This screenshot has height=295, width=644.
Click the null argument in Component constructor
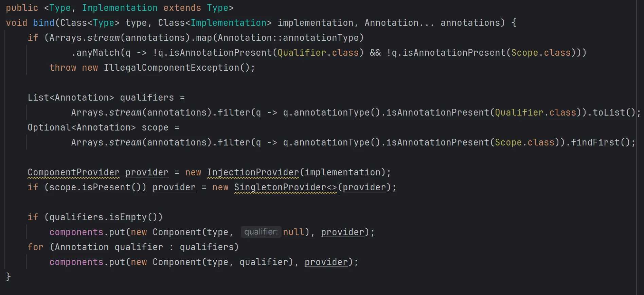[x=294, y=232]
